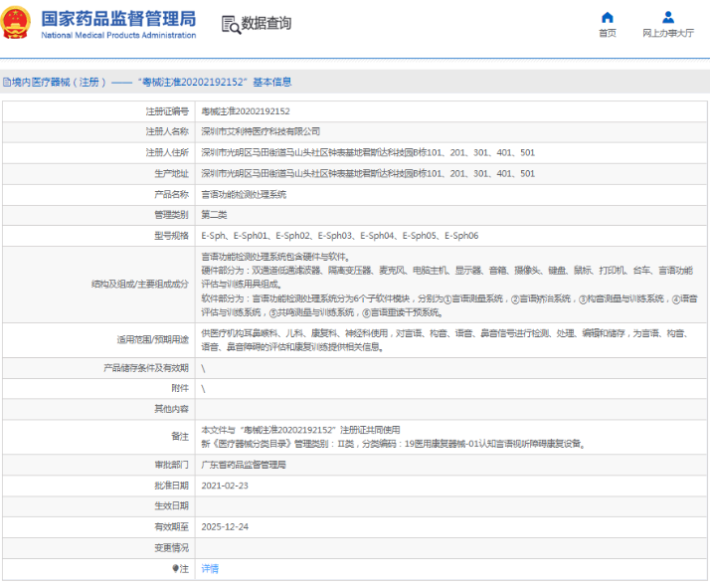Image resolution: width=711 pixels, height=588 pixels.
Task: Click the icon before 境内医疗器械 heading
Action: pos(7,83)
